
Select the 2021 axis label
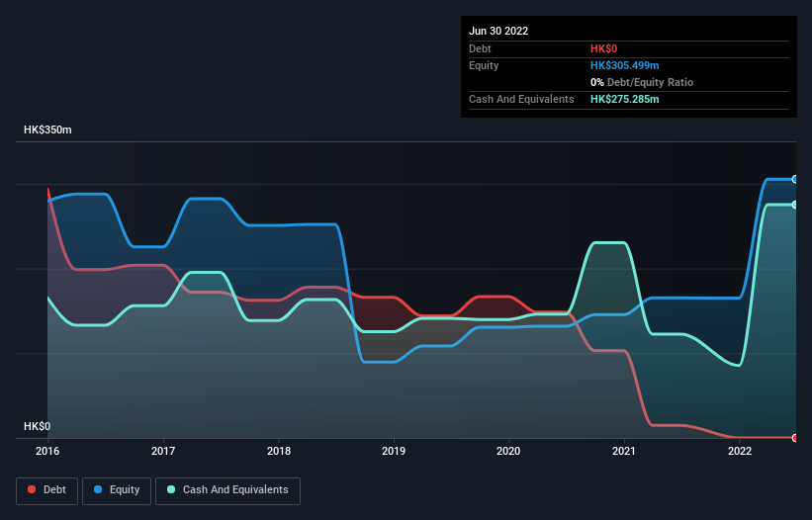coord(623,451)
